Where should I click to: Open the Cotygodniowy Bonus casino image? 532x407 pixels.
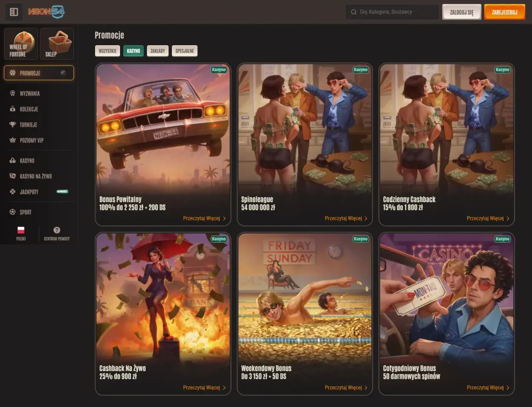[x=446, y=297]
